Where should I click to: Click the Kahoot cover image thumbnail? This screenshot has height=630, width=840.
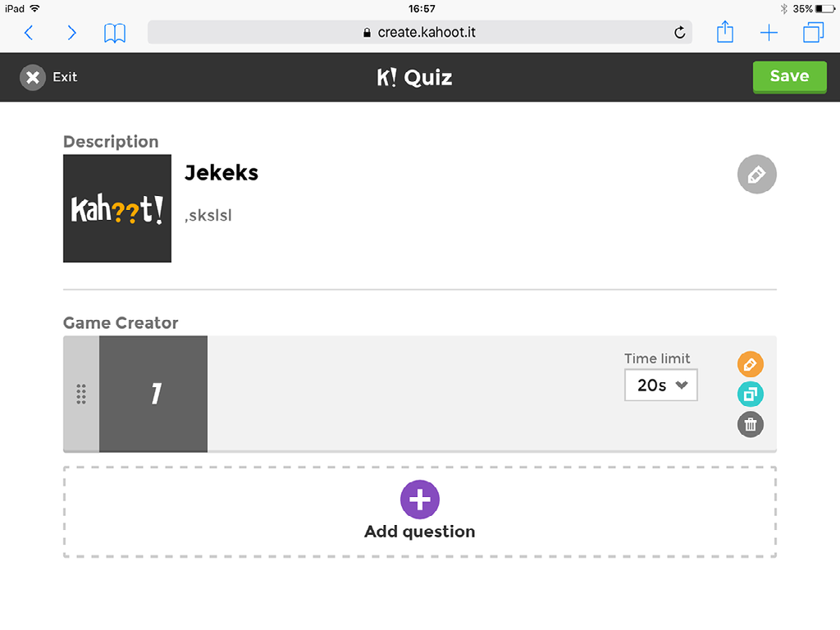point(116,208)
